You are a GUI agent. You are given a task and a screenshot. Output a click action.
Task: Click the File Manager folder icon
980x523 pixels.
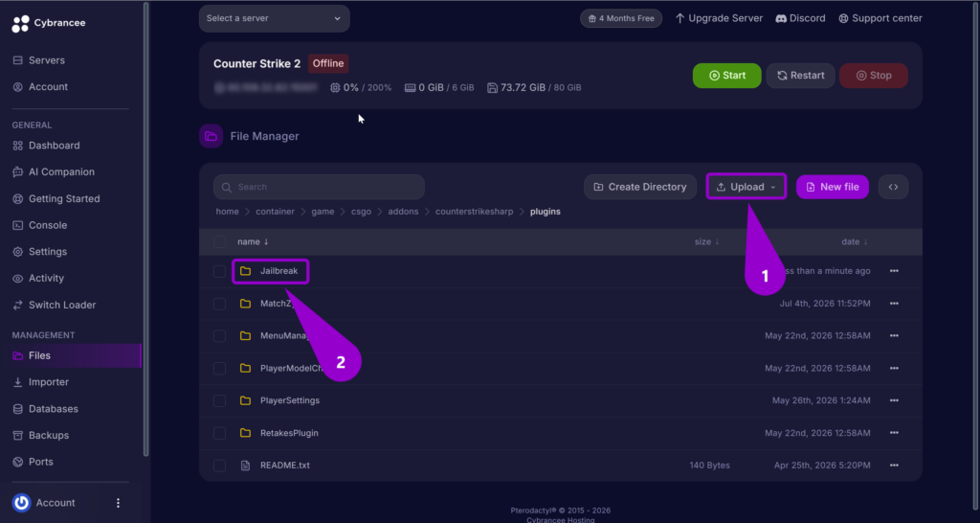click(x=212, y=136)
